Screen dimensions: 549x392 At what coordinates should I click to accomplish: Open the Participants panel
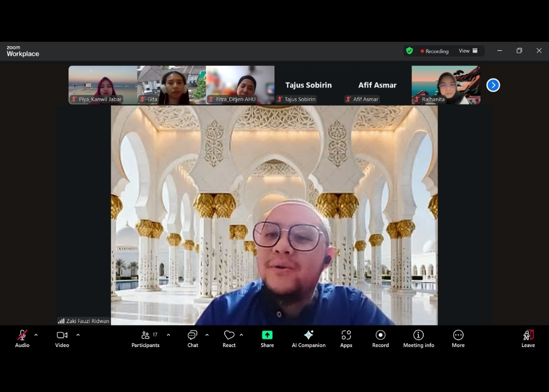145,338
